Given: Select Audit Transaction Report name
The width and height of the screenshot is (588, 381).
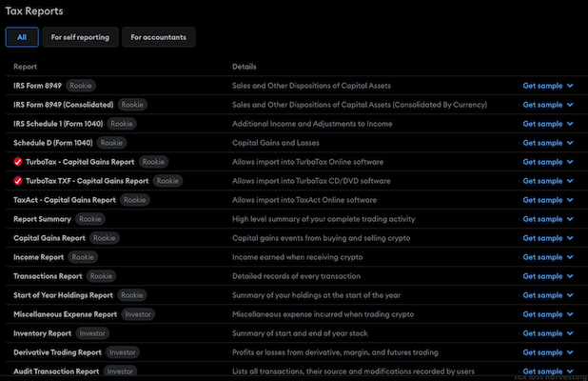Looking at the screenshot, I should point(56,371).
